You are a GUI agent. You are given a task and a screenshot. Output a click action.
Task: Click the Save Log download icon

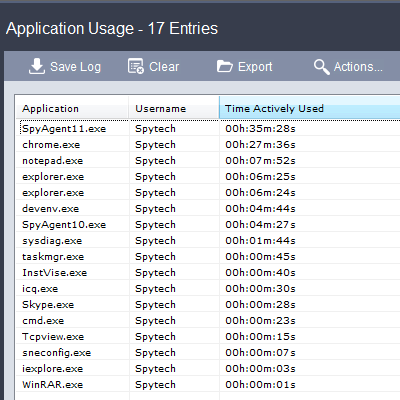point(37,66)
